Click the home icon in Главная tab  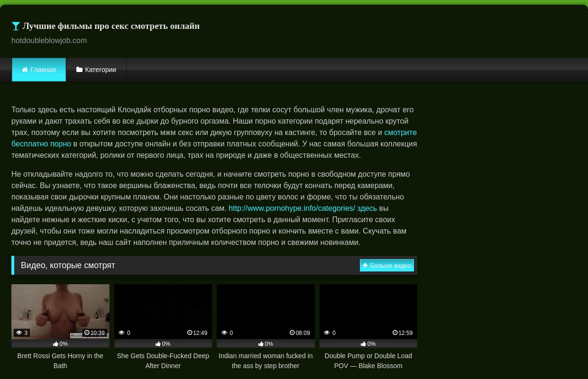(25, 70)
